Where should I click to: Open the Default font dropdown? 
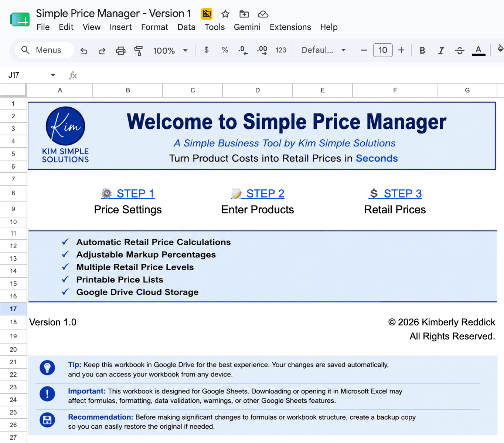click(x=324, y=50)
